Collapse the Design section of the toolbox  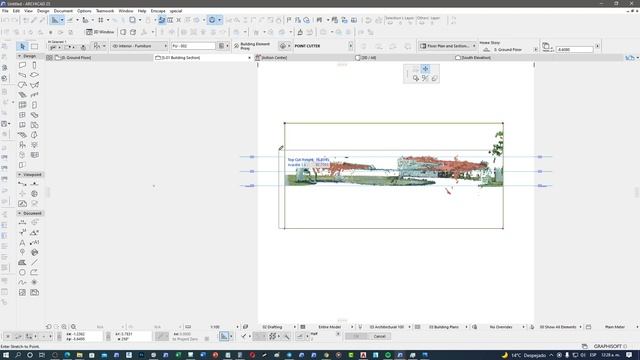(x=20, y=56)
